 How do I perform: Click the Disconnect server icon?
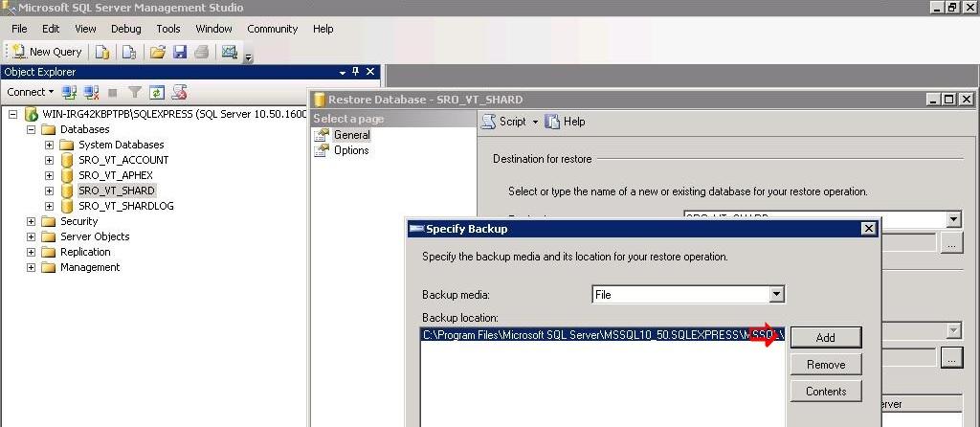91,93
